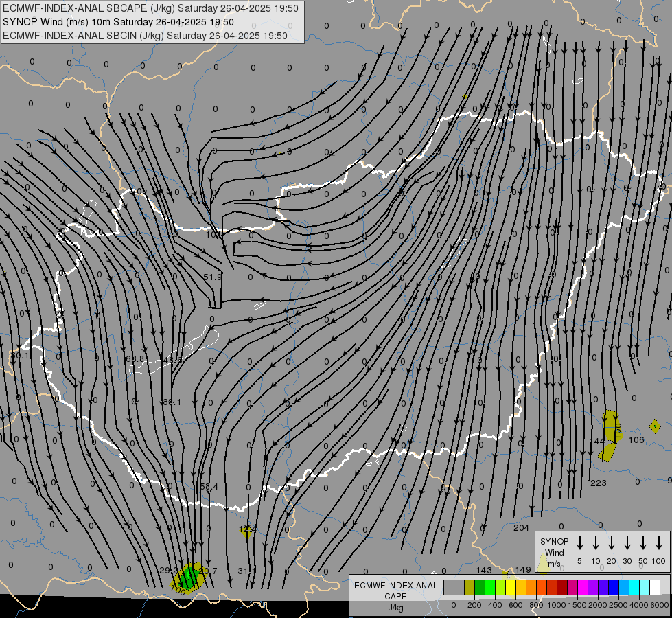Click the SBCIN title line in header
Viewport: 672px width, 618px height.
point(145,36)
